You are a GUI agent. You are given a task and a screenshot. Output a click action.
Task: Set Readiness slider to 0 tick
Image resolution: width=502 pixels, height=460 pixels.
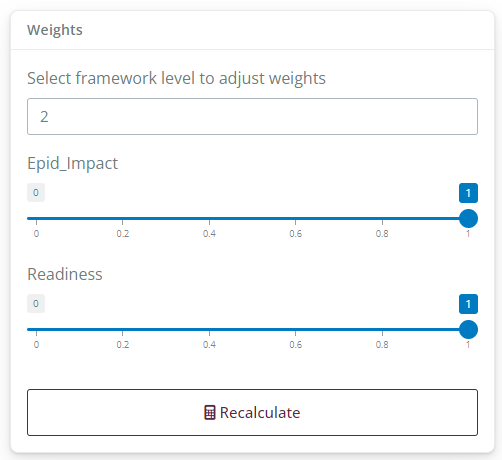coord(36,330)
